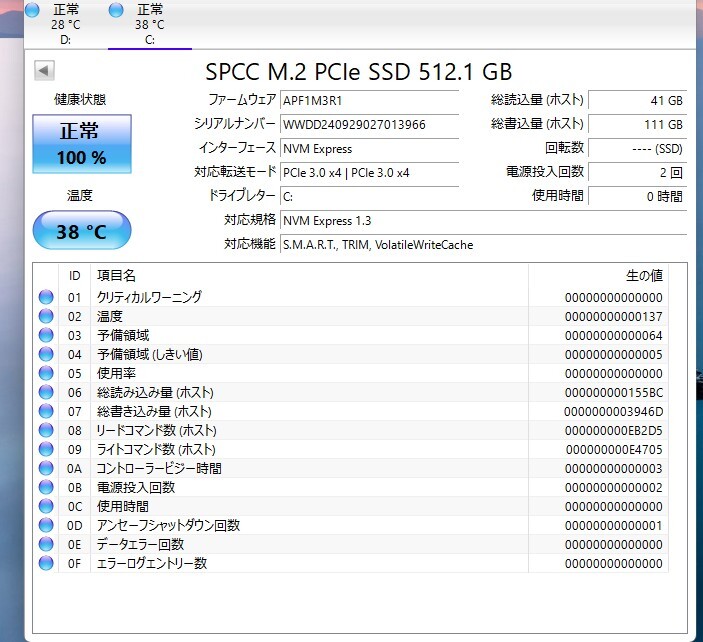Image resolution: width=703 pixels, height=642 pixels.
Task: Click the drive letter C: field
Action: tap(369, 196)
